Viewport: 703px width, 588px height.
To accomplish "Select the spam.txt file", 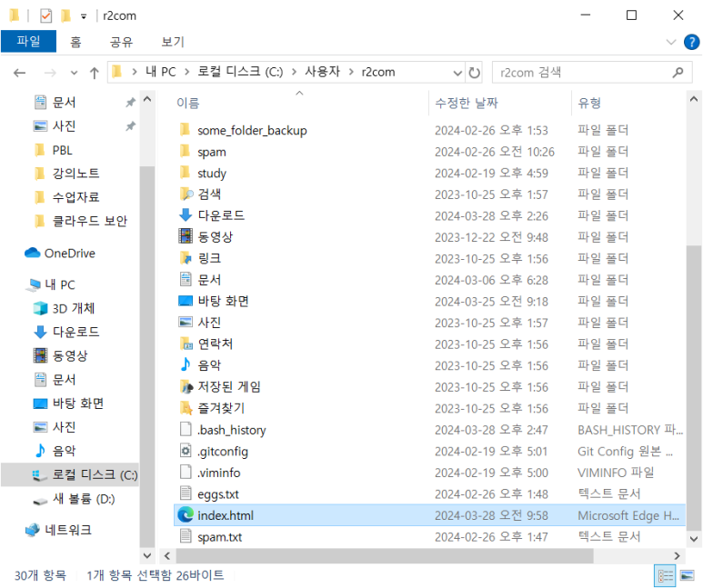I will coord(220,537).
